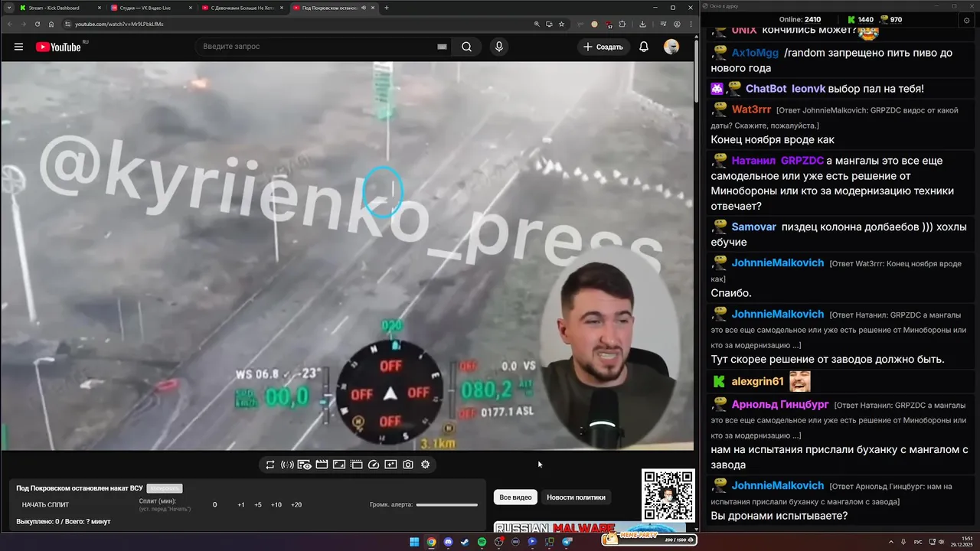The width and height of the screenshot is (980, 551).
Task: Open Spotify from taskbar
Action: (x=482, y=542)
